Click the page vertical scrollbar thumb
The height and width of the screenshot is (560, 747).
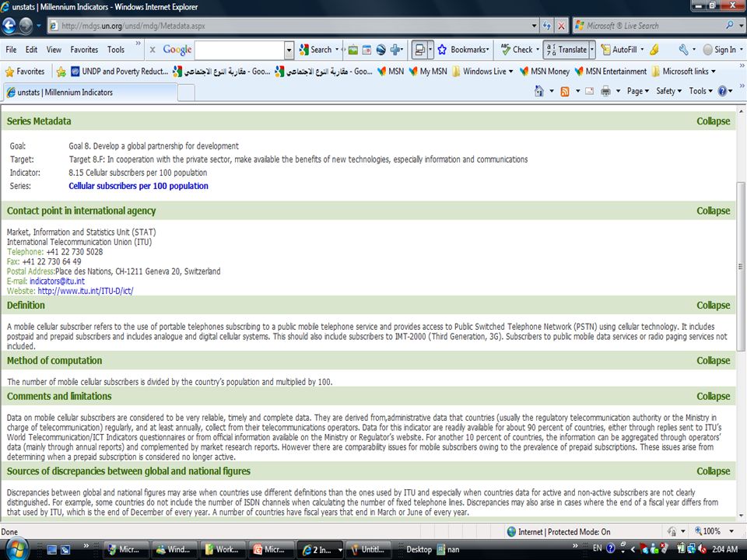(x=740, y=267)
